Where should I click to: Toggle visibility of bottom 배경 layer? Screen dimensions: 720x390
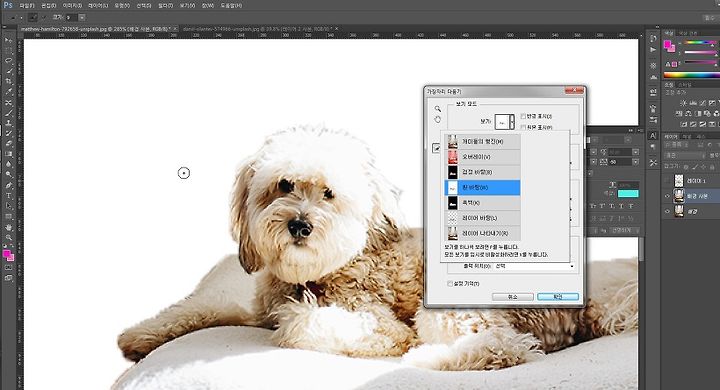667,211
